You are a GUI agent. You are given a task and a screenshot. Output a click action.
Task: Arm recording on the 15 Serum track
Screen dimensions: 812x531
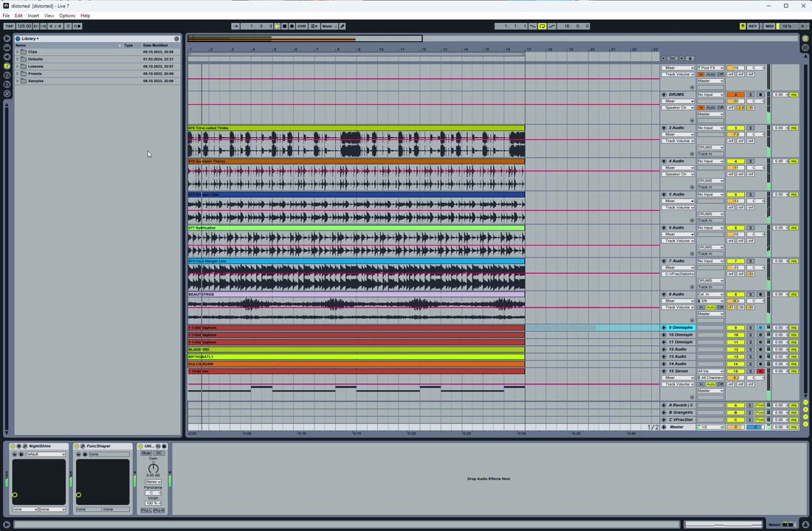[x=761, y=372]
